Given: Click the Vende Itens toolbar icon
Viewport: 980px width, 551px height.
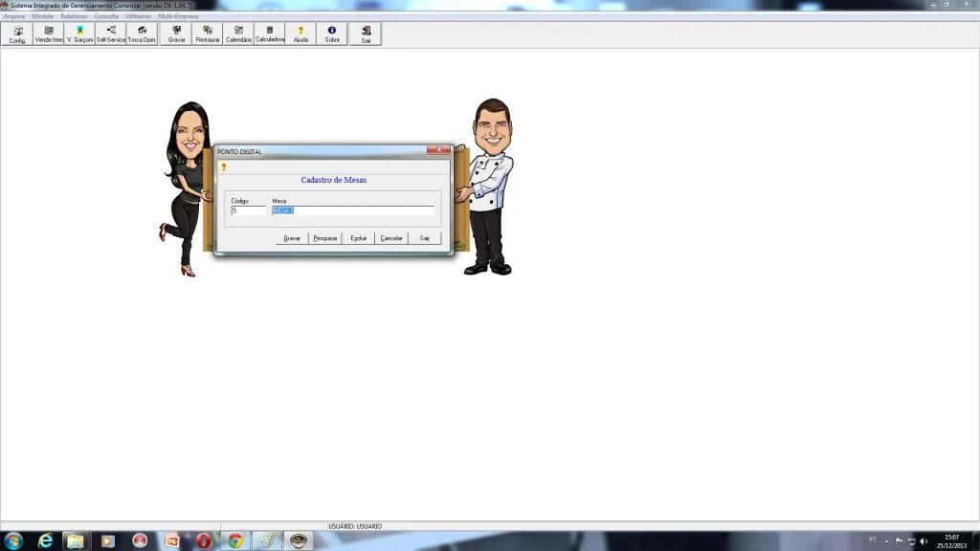Looking at the screenshot, I should (x=49, y=34).
